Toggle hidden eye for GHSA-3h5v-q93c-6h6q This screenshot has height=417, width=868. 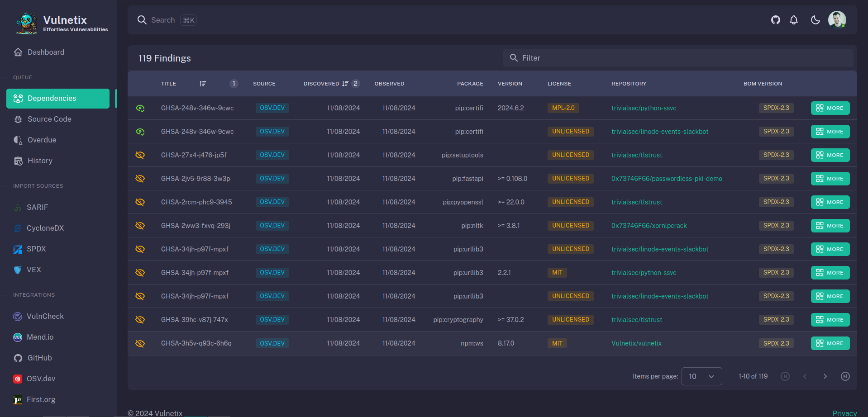click(x=140, y=343)
